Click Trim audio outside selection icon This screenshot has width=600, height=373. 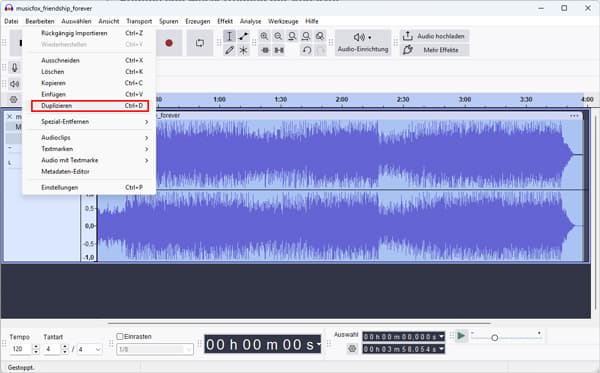pyautogui.click(x=265, y=50)
